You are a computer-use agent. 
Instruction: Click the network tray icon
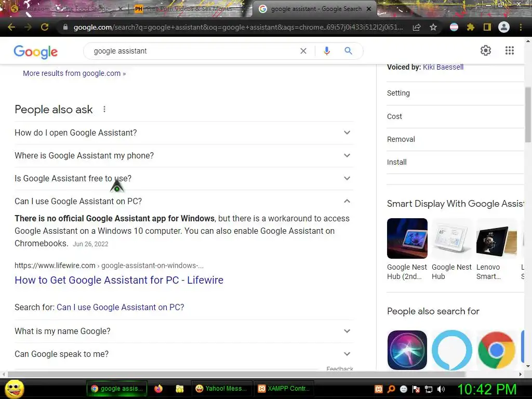tap(429, 389)
